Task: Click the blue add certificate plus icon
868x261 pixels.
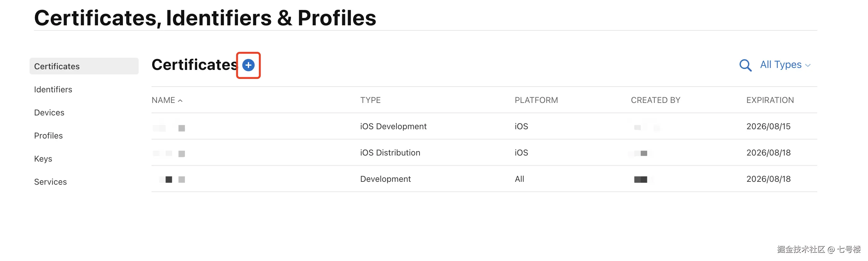Action: [x=248, y=65]
